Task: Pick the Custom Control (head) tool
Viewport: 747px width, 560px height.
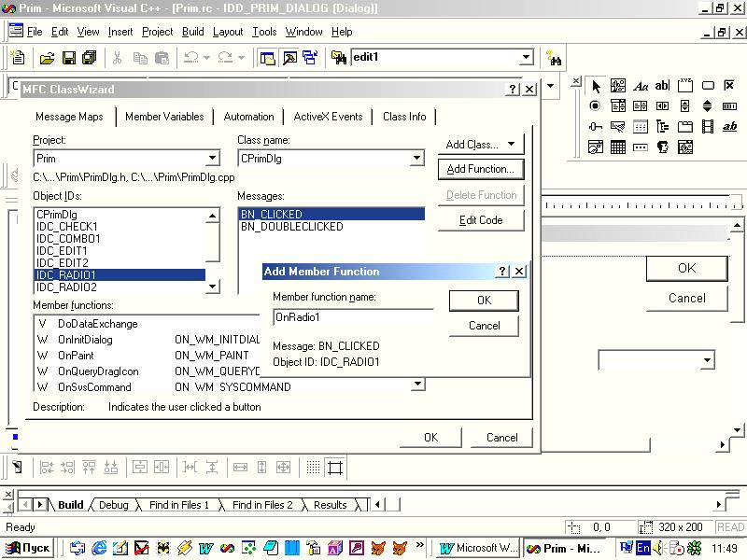Action: pyautogui.click(x=662, y=147)
